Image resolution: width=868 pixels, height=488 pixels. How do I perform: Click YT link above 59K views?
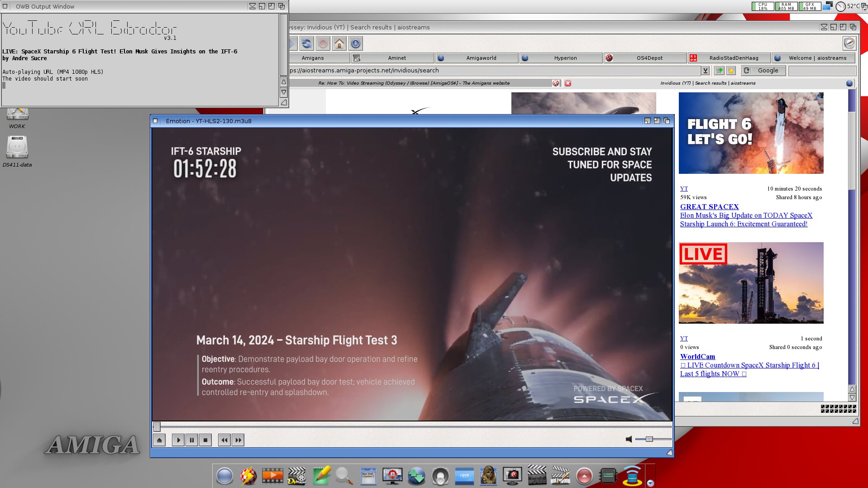point(684,188)
